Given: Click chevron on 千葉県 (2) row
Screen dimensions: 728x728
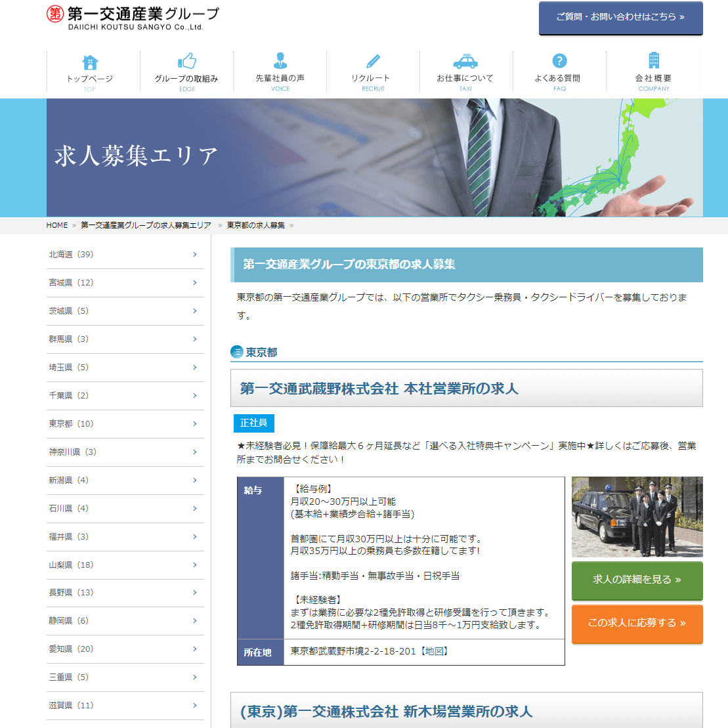Looking at the screenshot, I should (x=195, y=396).
